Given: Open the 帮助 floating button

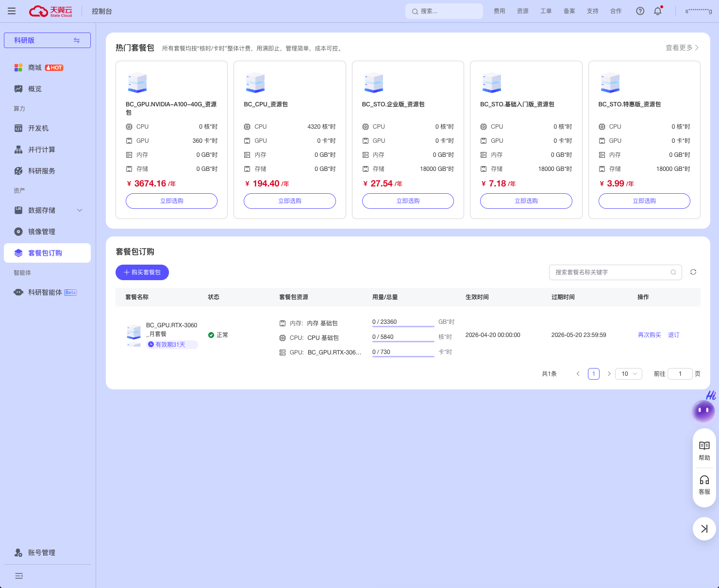Looking at the screenshot, I should point(704,451).
